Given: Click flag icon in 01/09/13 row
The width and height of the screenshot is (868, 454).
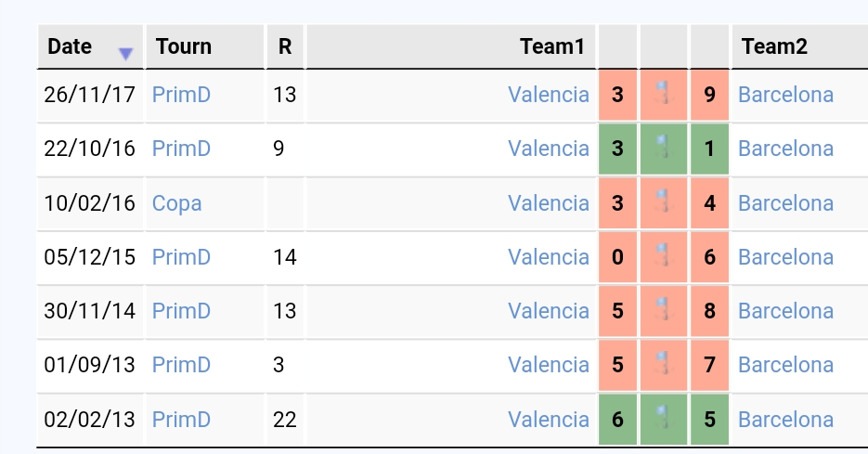Looking at the screenshot, I should pos(663,364).
